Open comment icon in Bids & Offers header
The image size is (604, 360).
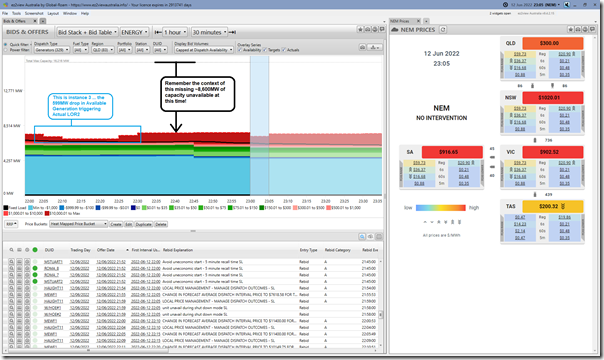(382, 29)
